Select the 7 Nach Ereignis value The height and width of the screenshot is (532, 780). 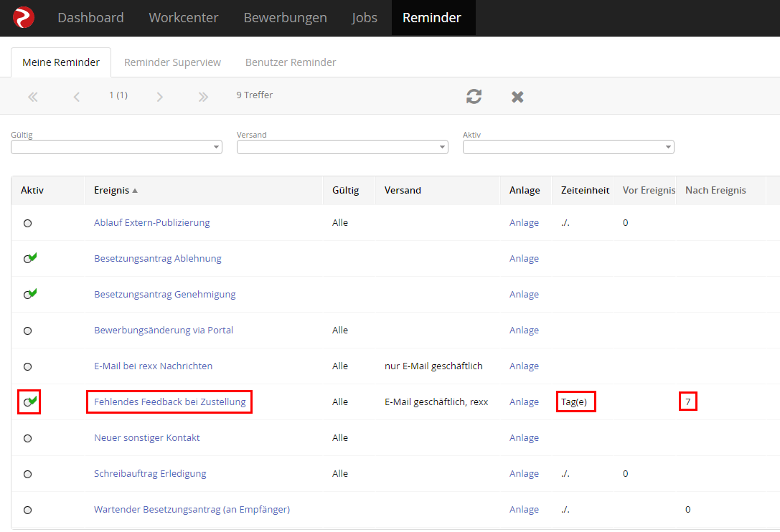[x=688, y=402]
